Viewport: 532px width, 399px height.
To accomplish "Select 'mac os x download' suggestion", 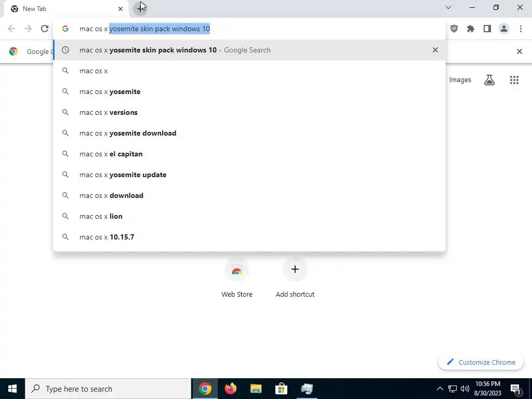I will [249, 195].
